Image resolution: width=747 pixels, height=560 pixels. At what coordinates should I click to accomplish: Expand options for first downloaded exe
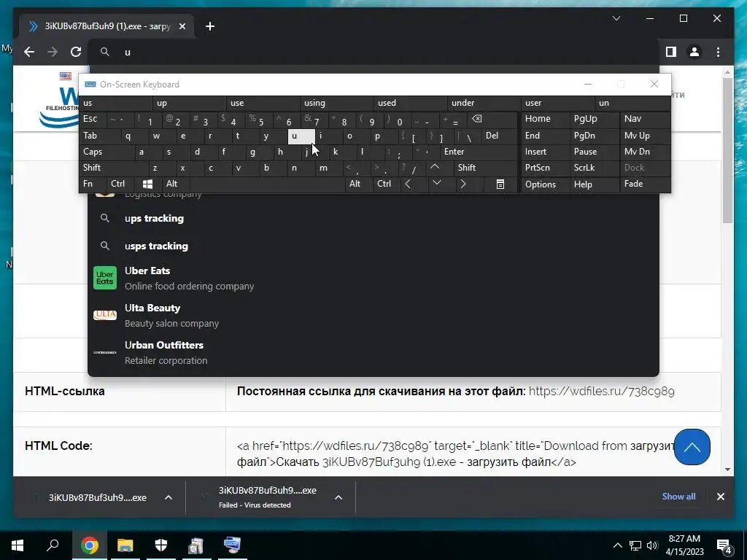(169, 497)
